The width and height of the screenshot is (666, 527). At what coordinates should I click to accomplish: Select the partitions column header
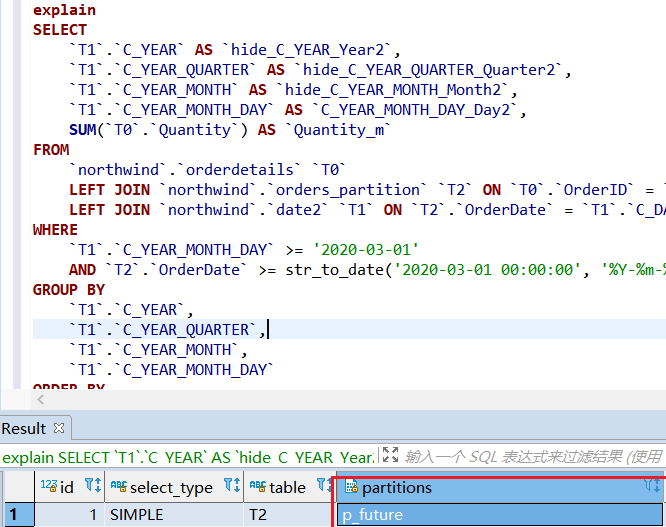[x=501, y=487]
